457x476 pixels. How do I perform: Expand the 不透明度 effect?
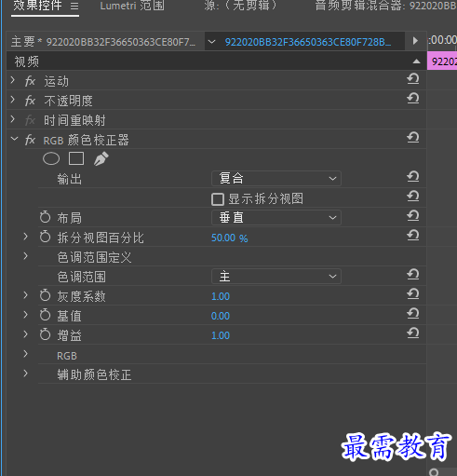(13, 100)
